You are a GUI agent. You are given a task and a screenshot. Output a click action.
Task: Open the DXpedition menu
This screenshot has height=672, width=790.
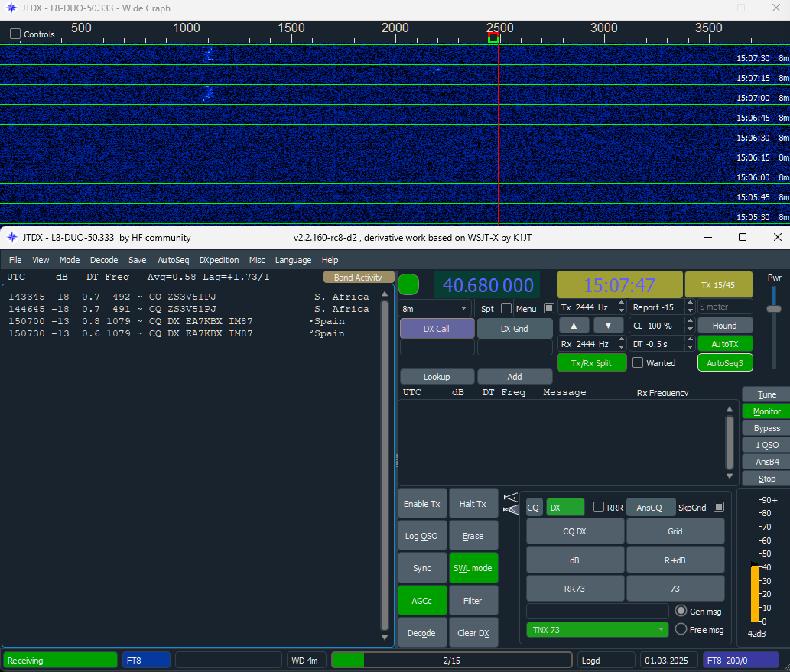[x=219, y=260]
